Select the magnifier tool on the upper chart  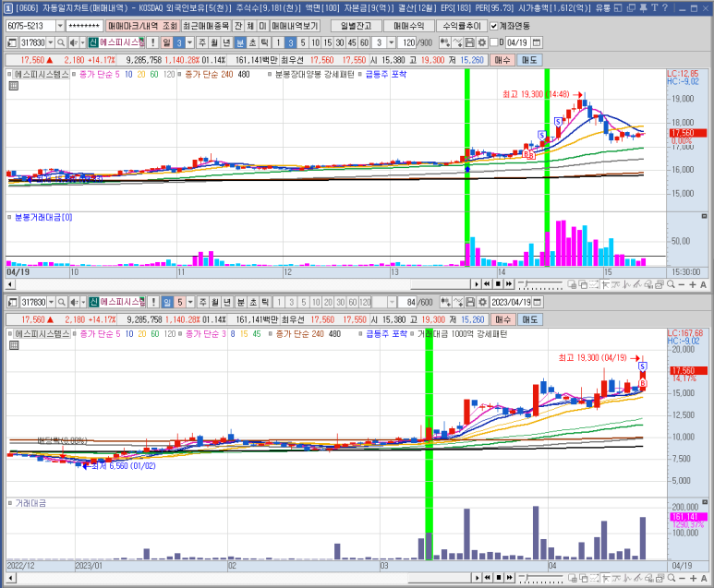click(x=671, y=284)
